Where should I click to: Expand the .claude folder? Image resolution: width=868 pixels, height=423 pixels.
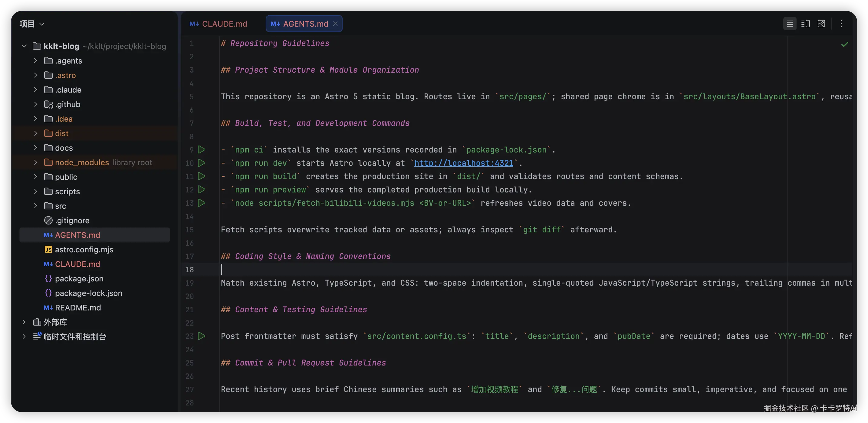[x=35, y=90]
